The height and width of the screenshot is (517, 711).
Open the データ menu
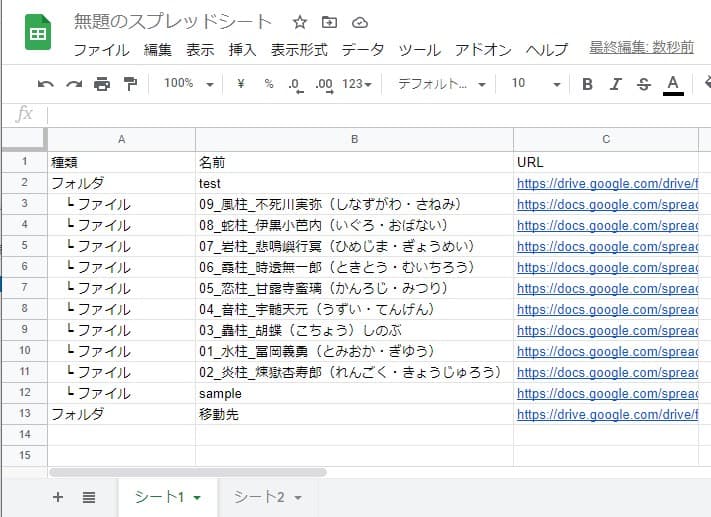click(x=362, y=49)
